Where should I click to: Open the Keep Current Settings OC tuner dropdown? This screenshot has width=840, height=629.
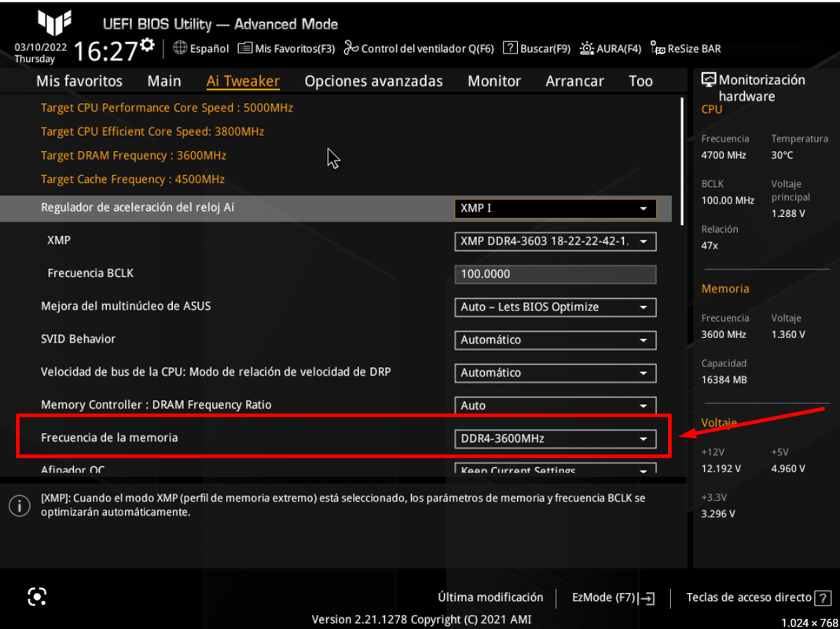pyautogui.click(x=555, y=468)
